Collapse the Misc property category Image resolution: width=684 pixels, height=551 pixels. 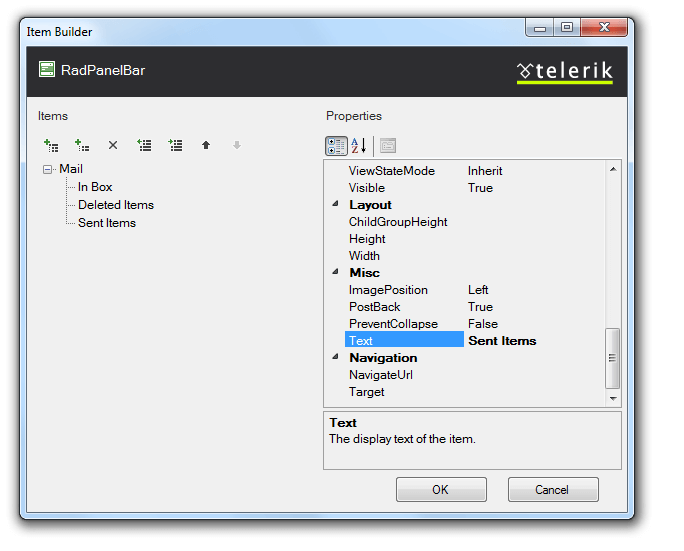[336, 273]
